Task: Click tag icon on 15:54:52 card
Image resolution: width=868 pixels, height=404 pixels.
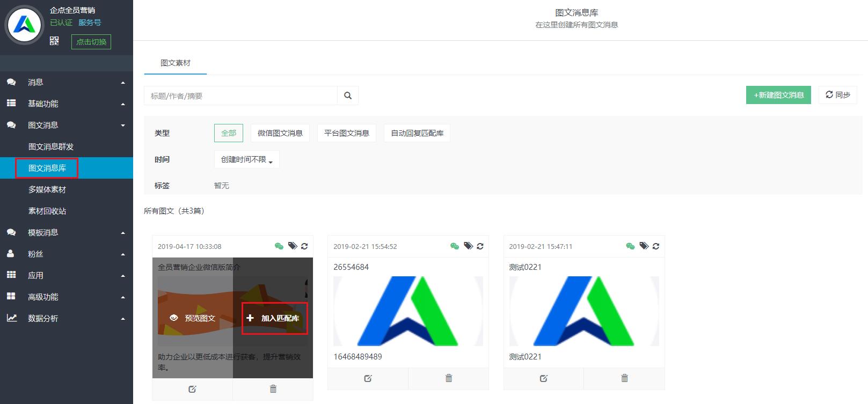Action: pos(468,246)
